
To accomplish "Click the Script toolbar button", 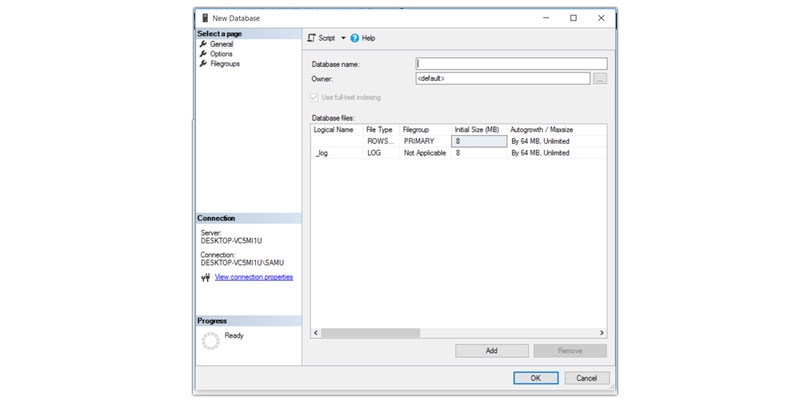I will click(x=322, y=38).
